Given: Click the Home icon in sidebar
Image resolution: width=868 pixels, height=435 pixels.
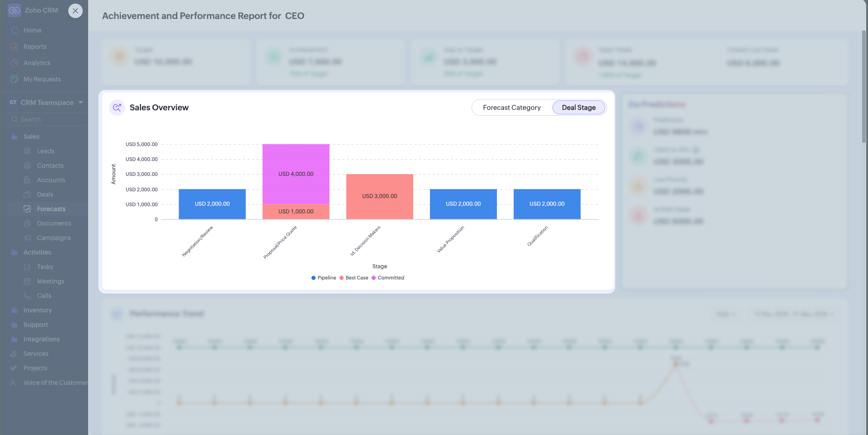Looking at the screenshot, I should [14, 30].
